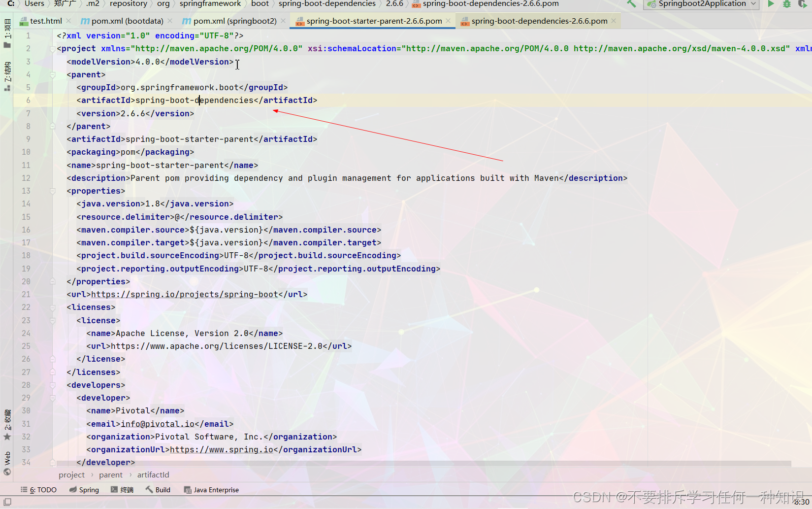Open Spring tool window
The width and height of the screenshot is (812, 509).
[x=84, y=490]
